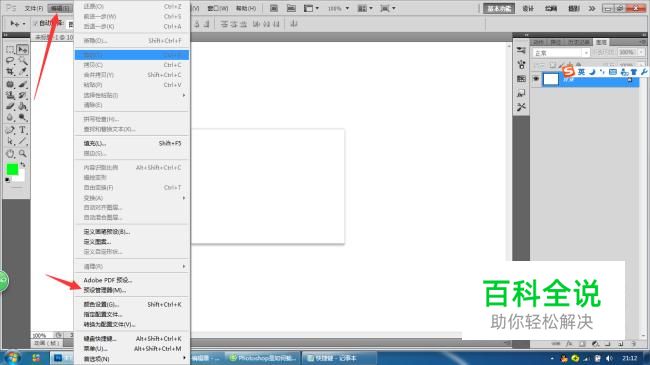Screen dimensions: 650x365
Task: Open the 帮助(H) Help menu
Action: click(x=246, y=8)
